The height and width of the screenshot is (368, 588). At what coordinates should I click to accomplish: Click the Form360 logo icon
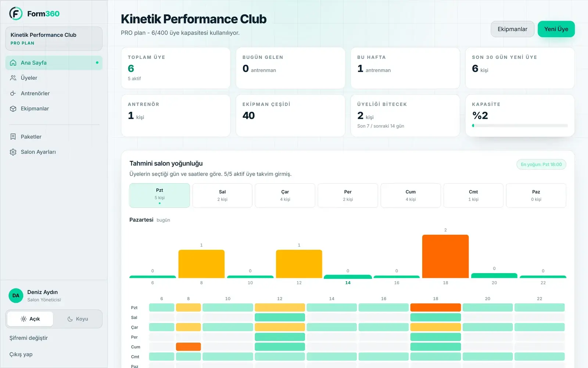16,14
